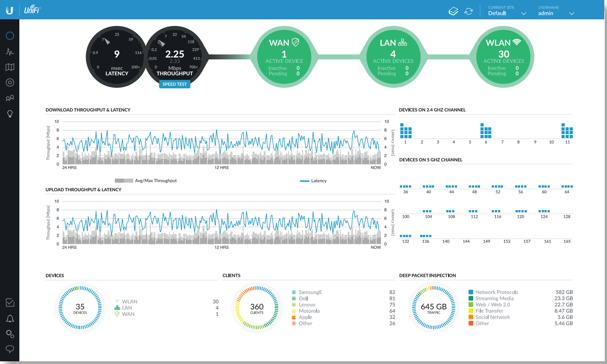Open the live chat support bubble
This screenshot has width=607, height=364.
(10, 349)
